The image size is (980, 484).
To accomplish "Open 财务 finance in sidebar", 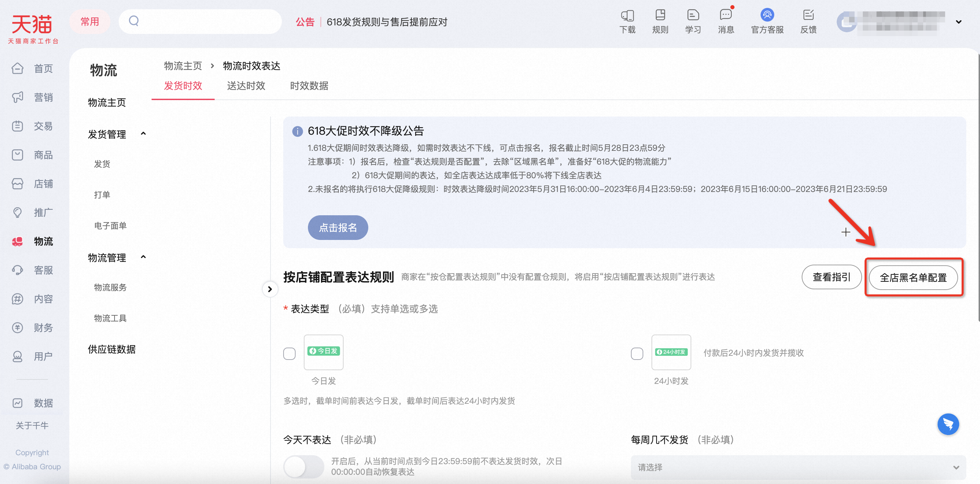I will tap(32, 328).
